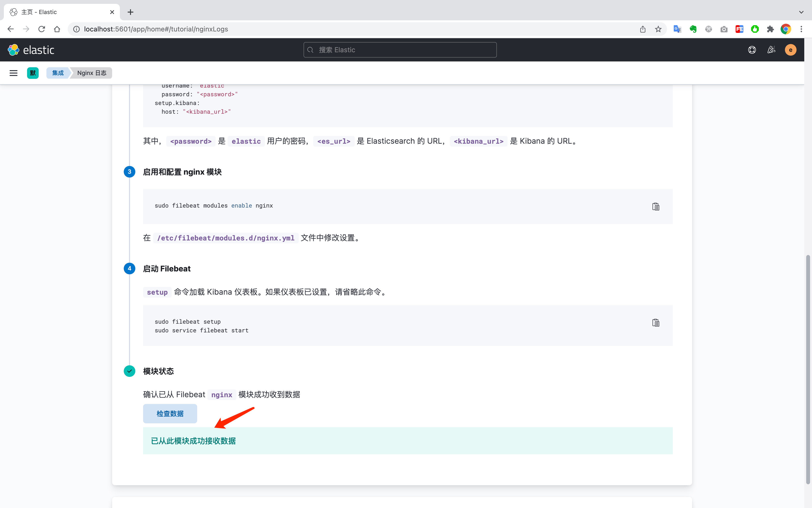Open Evernote web clipper extension
The height and width of the screenshot is (508, 812).
click(x=693, y=29)
